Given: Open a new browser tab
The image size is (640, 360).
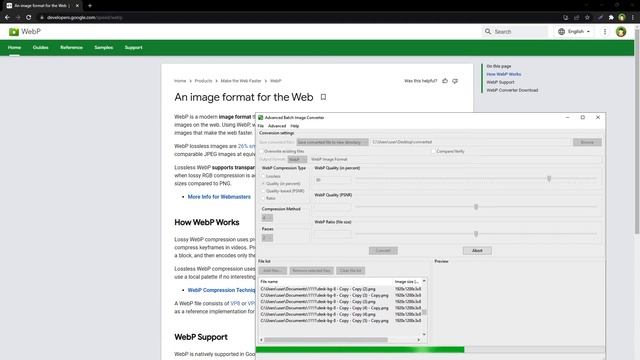Looking at the screenshot, I should [90, 6].
